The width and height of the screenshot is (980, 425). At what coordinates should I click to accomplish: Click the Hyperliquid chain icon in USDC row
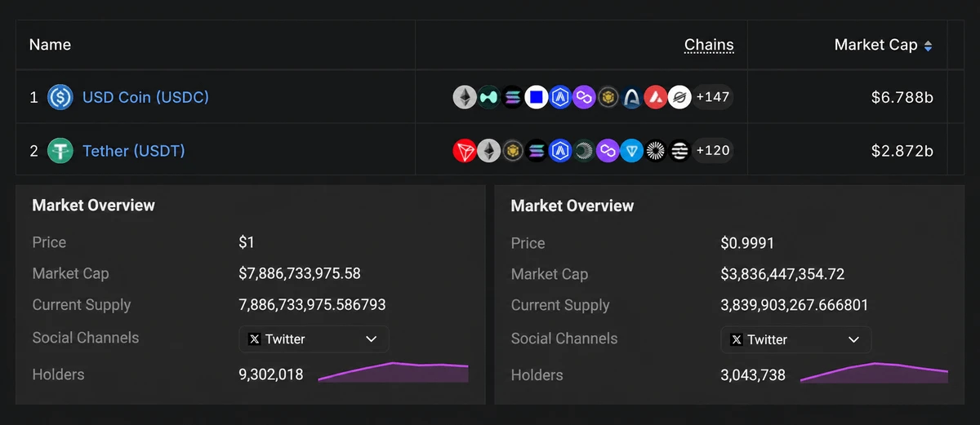[x=488, y=98]
